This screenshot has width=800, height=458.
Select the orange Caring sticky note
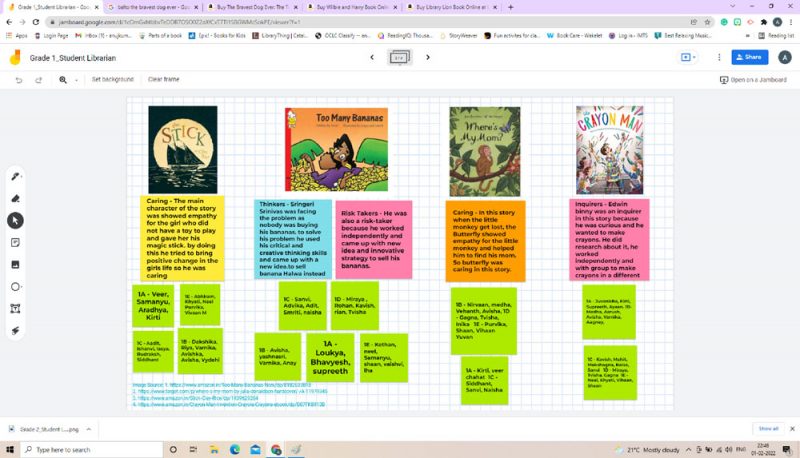pos(485,241)
